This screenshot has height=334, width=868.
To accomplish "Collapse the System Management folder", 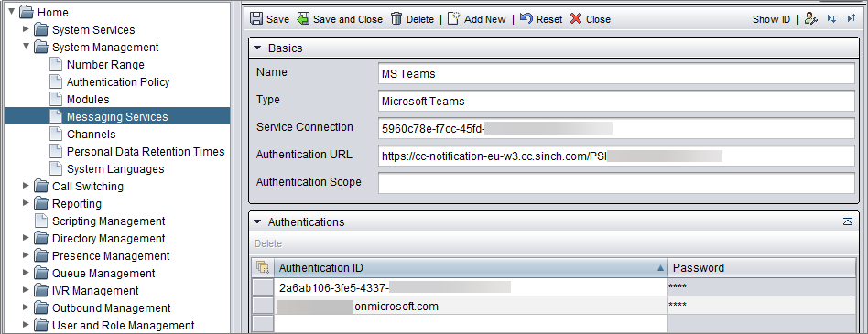I will 26,47.
